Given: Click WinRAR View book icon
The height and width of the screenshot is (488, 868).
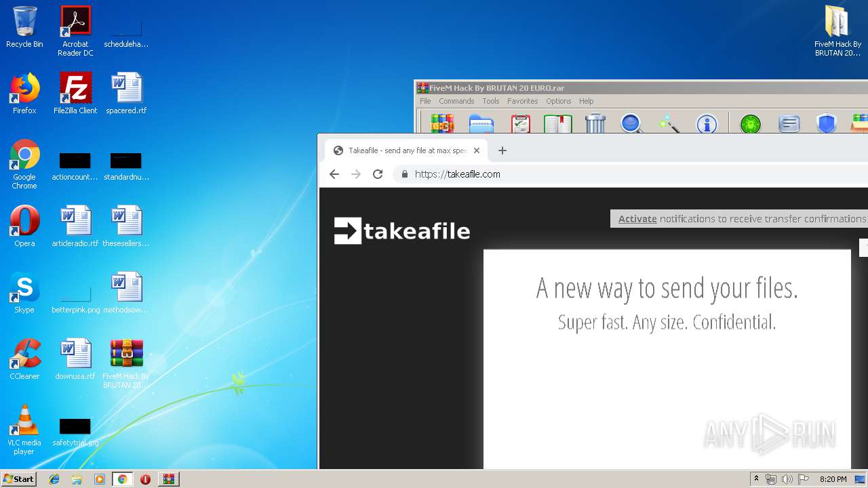Looking at the screenshot, I should pos(557,124).
